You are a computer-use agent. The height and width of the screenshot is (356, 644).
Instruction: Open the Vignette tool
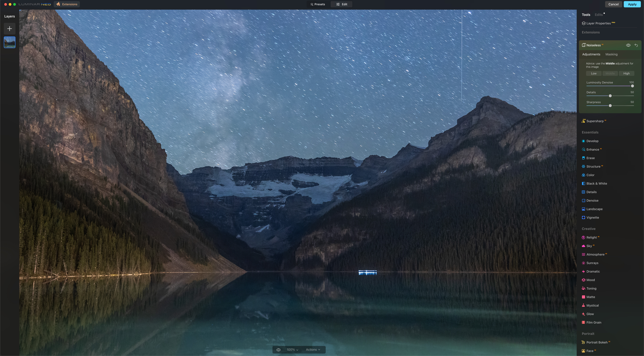click(x=592, y=218)
